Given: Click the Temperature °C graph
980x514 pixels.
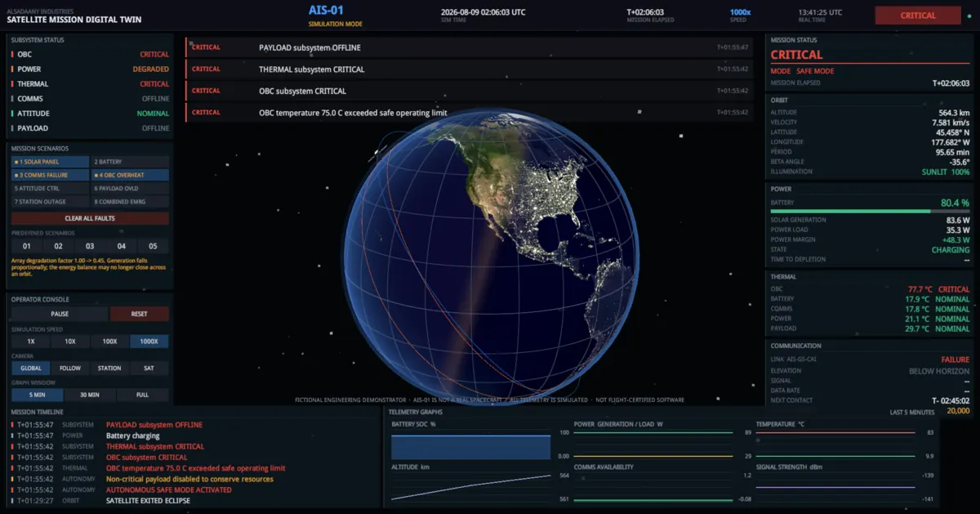Looking at the screenshot, I should pos(835,446).
